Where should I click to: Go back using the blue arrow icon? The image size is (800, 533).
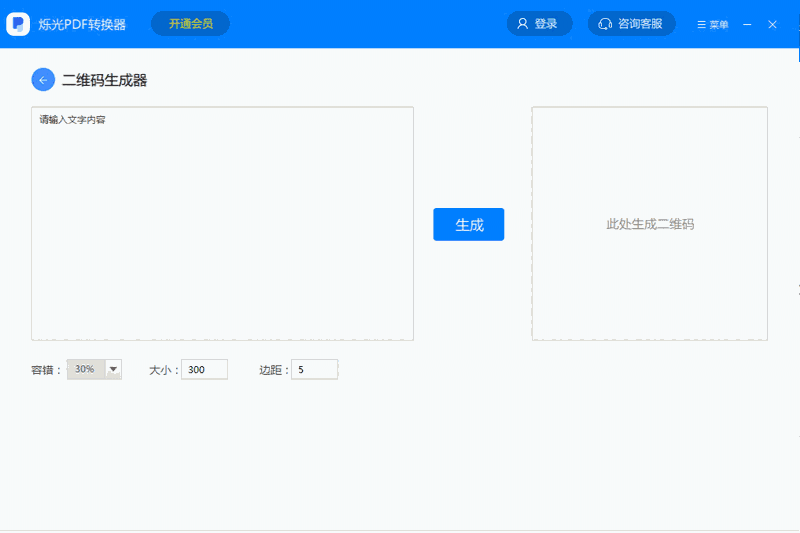[x=43, y=80]
